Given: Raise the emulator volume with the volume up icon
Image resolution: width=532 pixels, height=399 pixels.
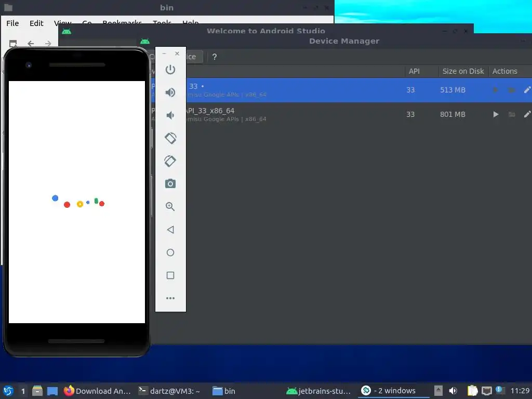Looking at the screenshot, I should [170, 92].
